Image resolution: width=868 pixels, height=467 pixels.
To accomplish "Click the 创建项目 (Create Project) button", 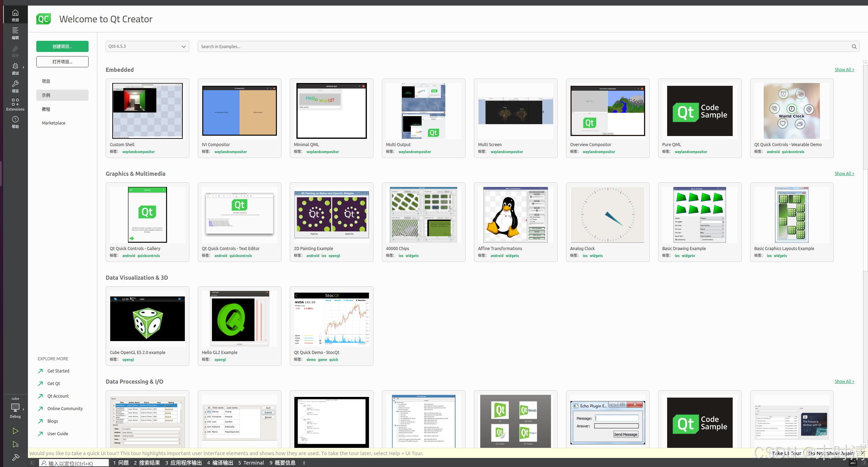I will (x=62, y=46).
